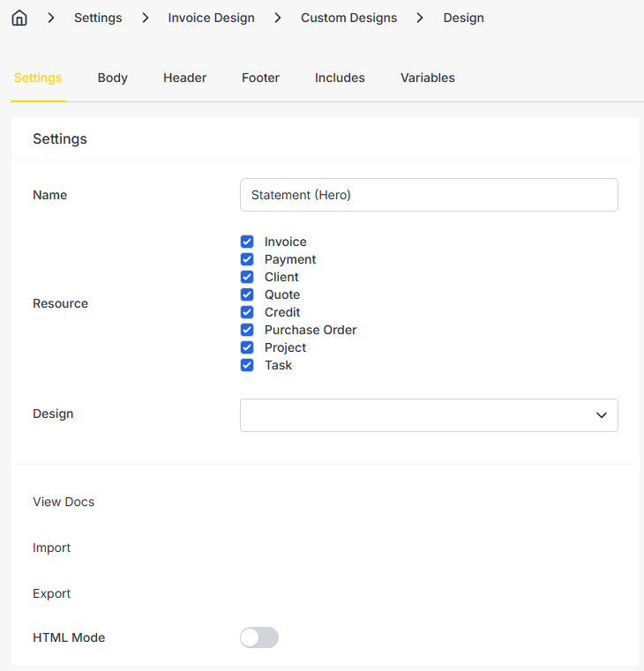644x671 pixels.
Task: Switch to the Body tab
Action: coord(113,78)
